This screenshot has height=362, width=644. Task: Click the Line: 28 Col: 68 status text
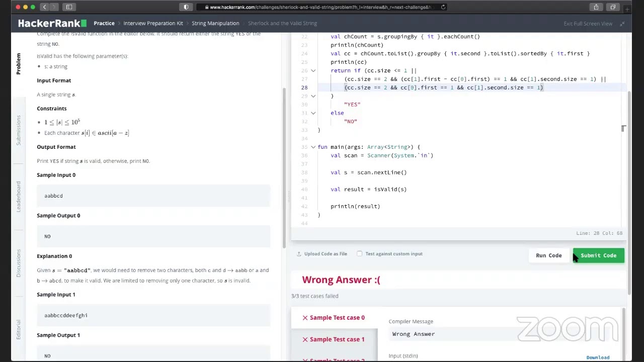coord(599,233)
